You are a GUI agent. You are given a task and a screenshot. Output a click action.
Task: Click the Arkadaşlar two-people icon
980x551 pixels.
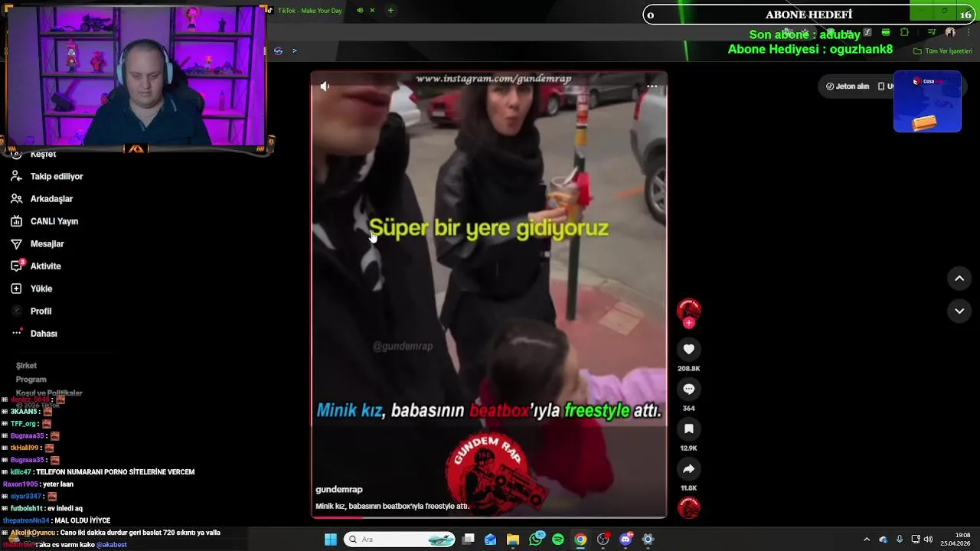pos(16,199)
